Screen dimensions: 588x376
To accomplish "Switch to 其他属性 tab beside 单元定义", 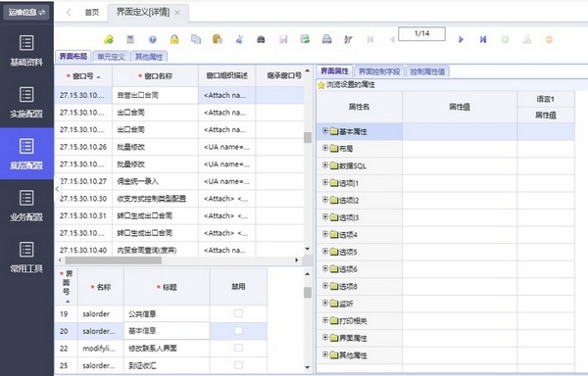I will 149,57.
